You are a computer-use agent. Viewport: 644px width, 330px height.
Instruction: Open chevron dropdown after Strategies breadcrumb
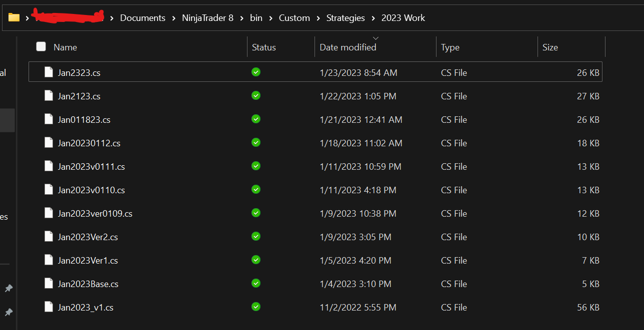coord(373,18)
